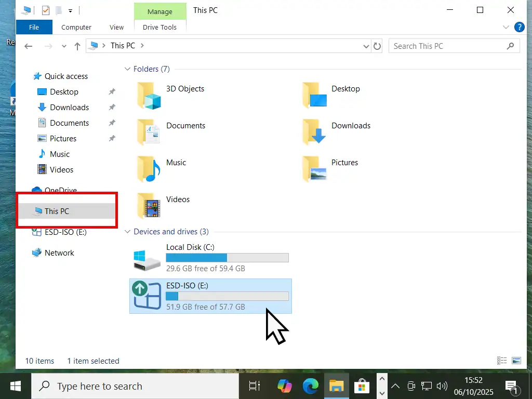Collapse the Devices and drives group
Image resolution: width=532 pixels, height=399 pixels.
[127, 232]
